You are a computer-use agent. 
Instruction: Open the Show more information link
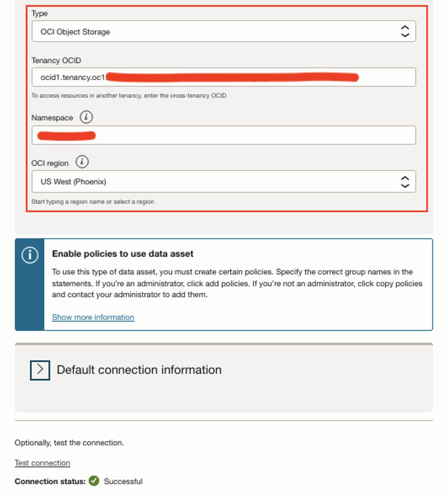tap(93, 317)
